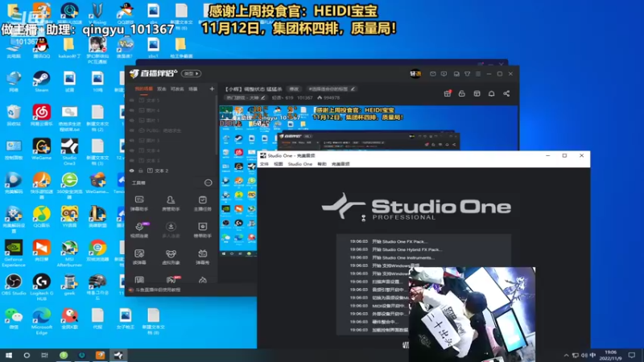644x362 pixels.
Task: Click the Windows Start button
Action: tap(9, 355)
